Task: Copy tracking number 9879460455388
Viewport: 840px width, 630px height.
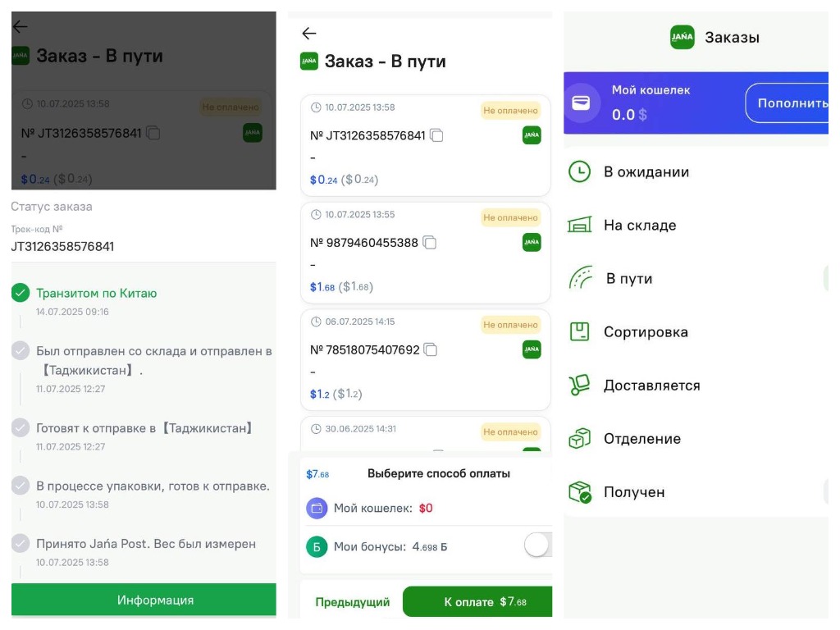Action: [x=430, y=243]
